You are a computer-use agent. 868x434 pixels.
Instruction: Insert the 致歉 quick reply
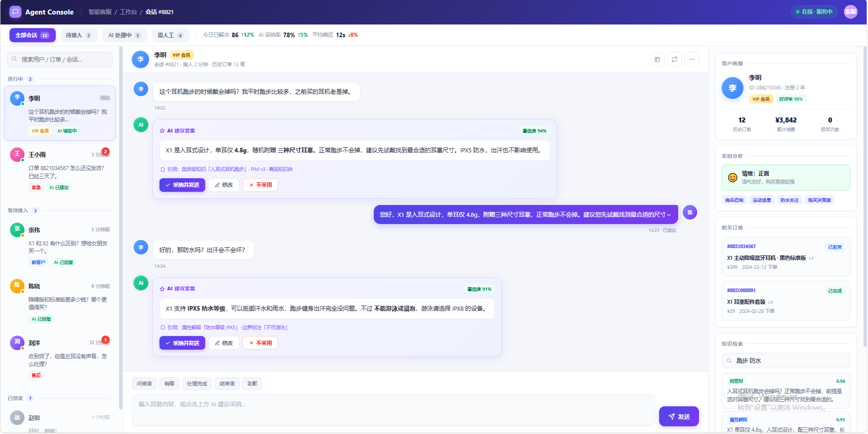252,384
